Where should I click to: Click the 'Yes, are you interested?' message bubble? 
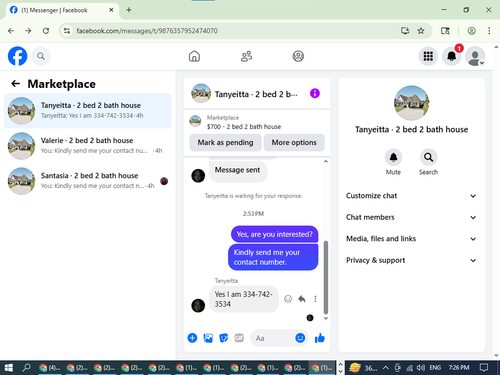click(x=274, y=234)
